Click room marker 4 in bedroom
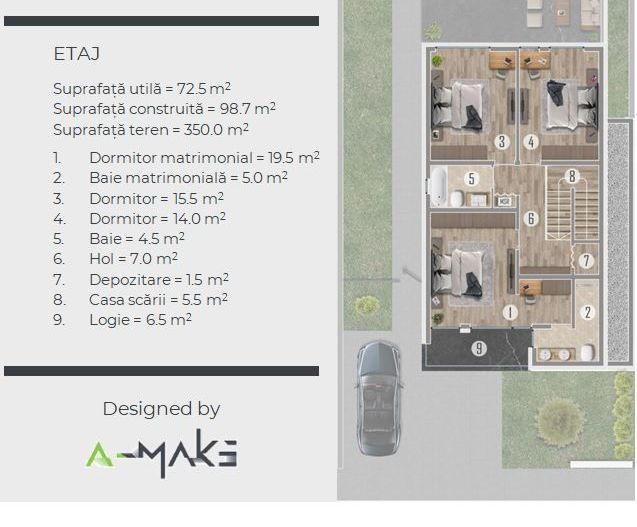Screen dimensions: 637x527 (x=531, y=142)
